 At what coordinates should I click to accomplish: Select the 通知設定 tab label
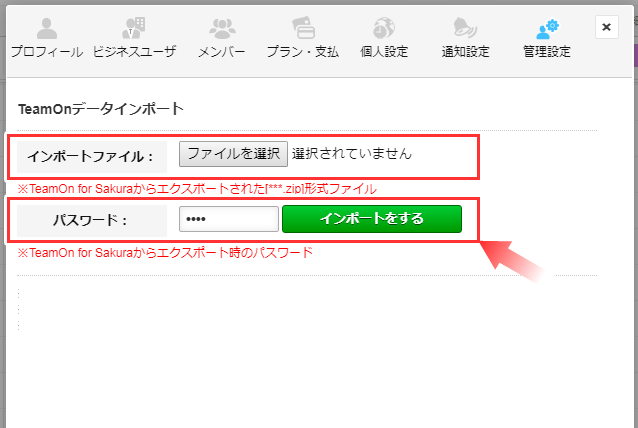click(465, 52)
